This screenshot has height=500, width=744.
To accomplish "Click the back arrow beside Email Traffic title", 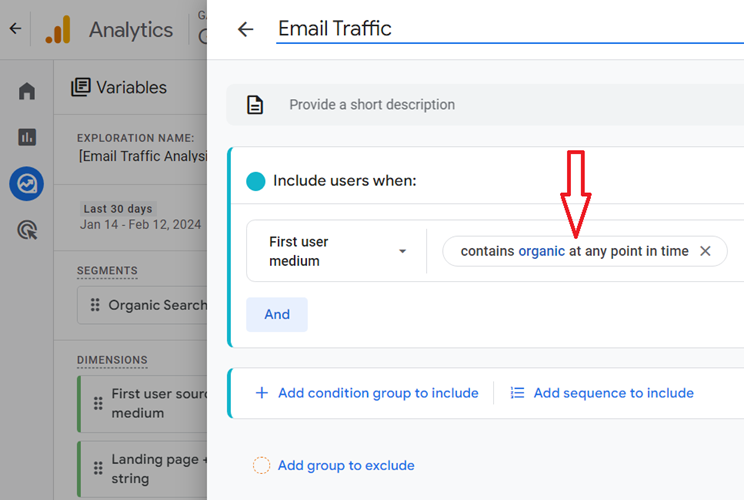I will pos(245,29).
